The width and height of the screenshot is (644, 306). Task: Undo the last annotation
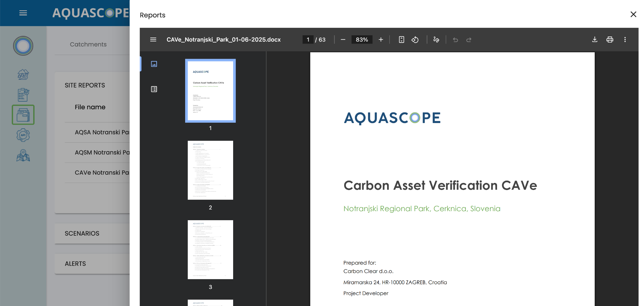(455, 40)
